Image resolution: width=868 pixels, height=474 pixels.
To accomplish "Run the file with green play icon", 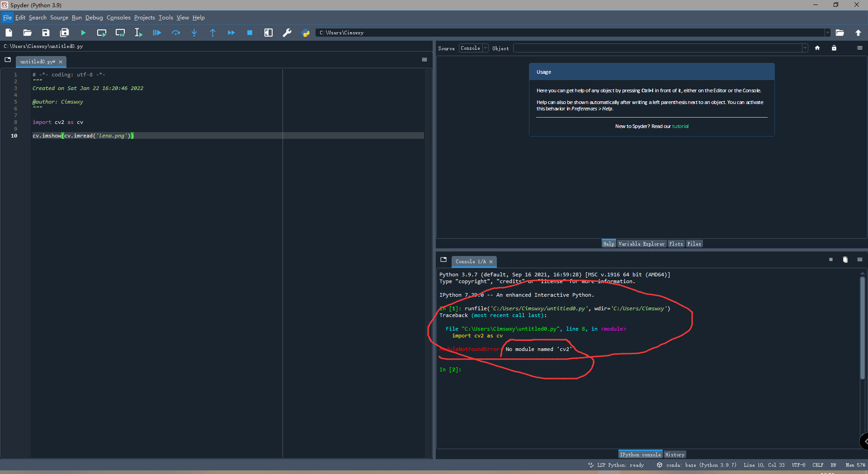I will pos(83,33).
